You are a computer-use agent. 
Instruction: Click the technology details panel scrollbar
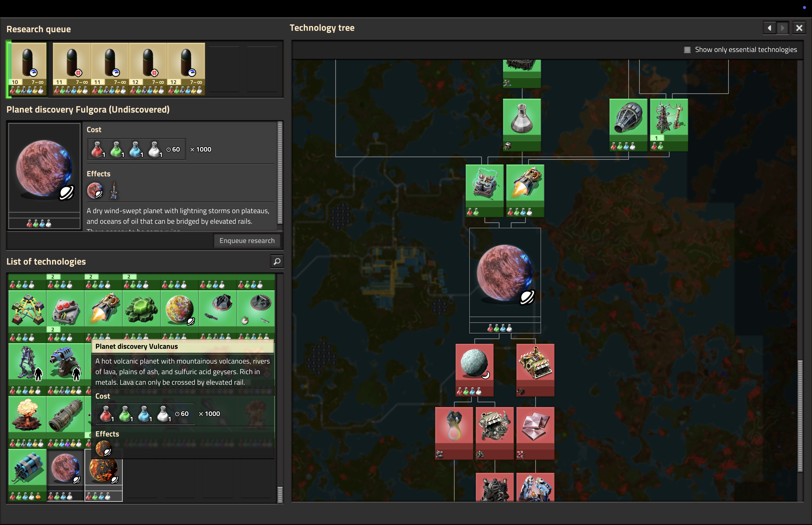[280, 172]
